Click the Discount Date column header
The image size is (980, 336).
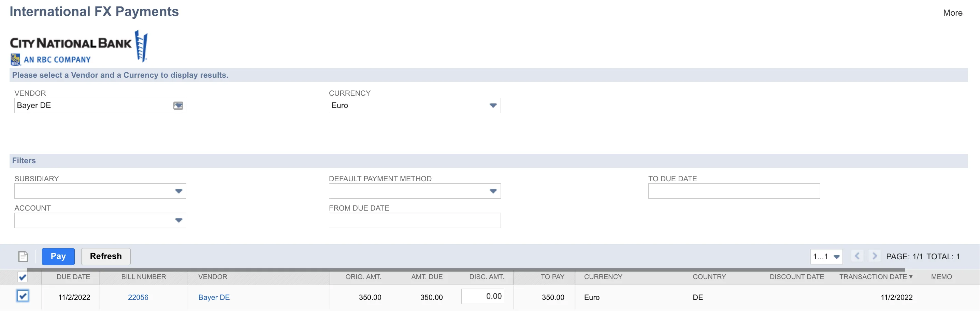797,277
